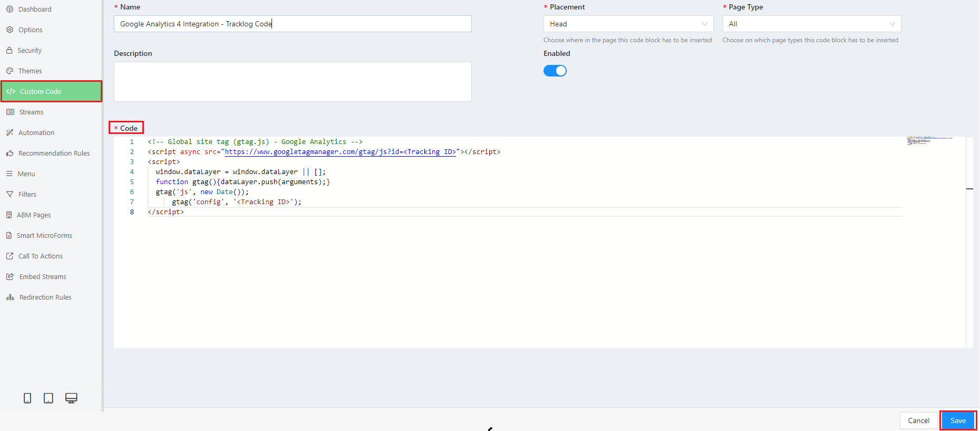Open Themes from the sidebar
Image resolution: width=980 pixels, height=431 pixels.
51,71
